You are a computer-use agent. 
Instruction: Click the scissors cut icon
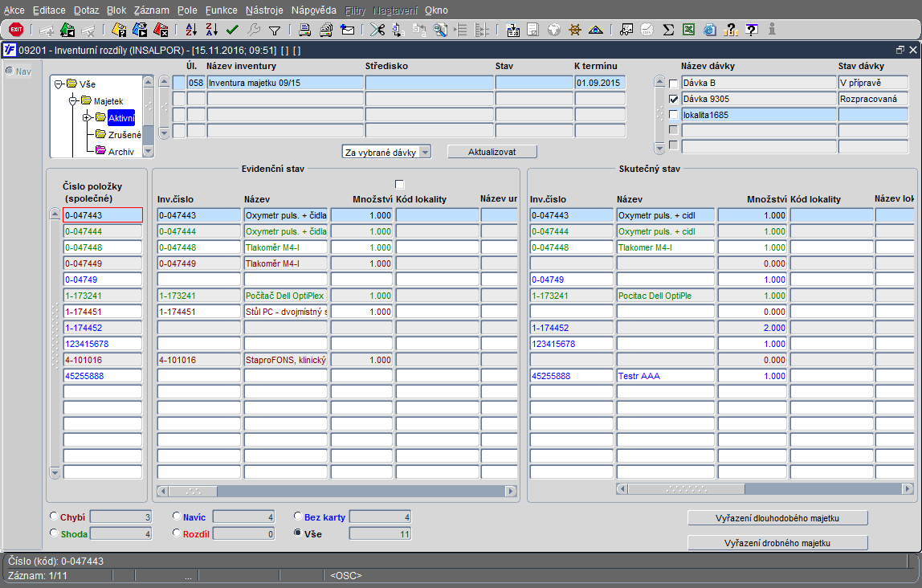click(x=377, y=30)
